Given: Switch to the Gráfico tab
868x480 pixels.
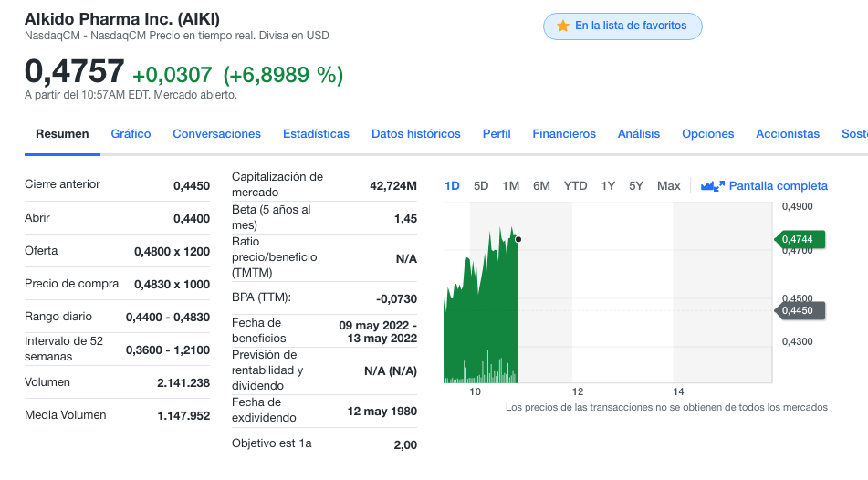Looking at the screenshot, I should [131, 134].
